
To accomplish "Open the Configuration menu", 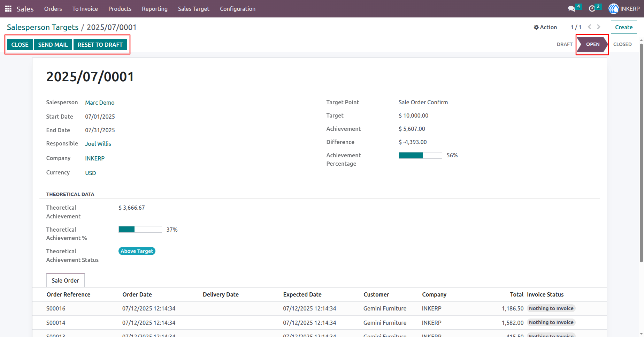I will (x=238, y=9).
